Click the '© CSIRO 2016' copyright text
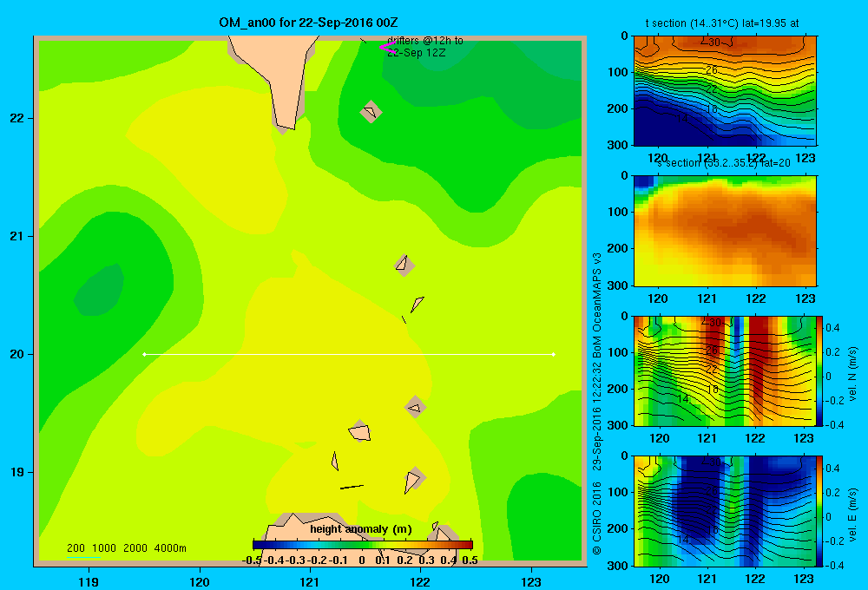The image size is (868, 590). point(597,519)
